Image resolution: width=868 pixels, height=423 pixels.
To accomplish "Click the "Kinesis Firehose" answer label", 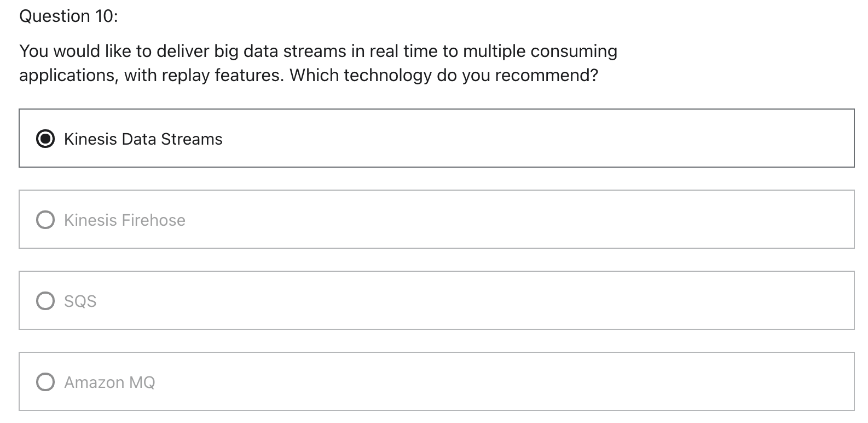I will 125,220.
